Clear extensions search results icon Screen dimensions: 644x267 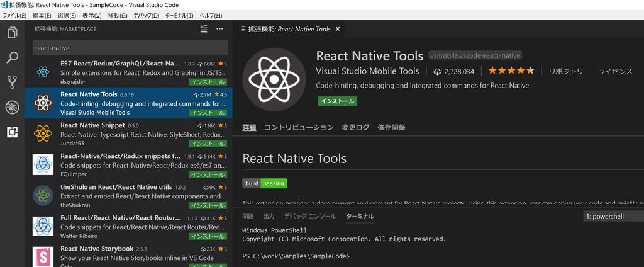click(x=203, y=29)
